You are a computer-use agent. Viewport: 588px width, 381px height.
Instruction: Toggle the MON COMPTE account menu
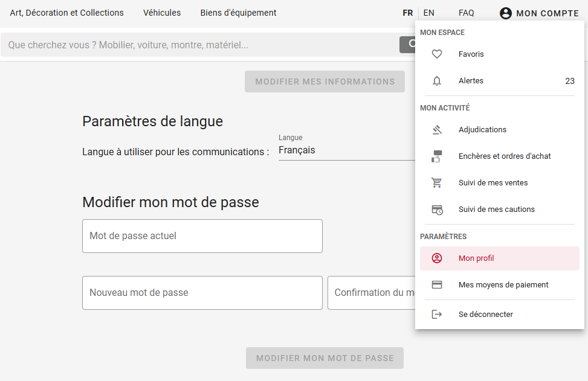tap(540, 13)
